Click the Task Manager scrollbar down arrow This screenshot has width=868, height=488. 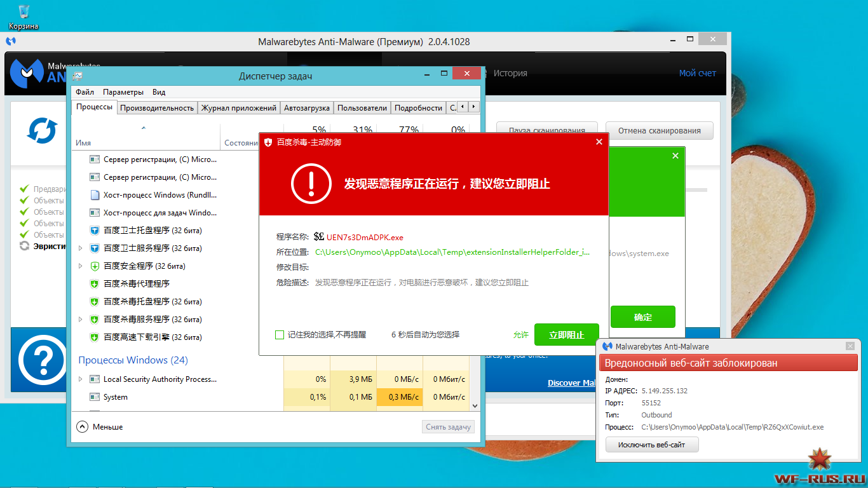tap(475, 405)
